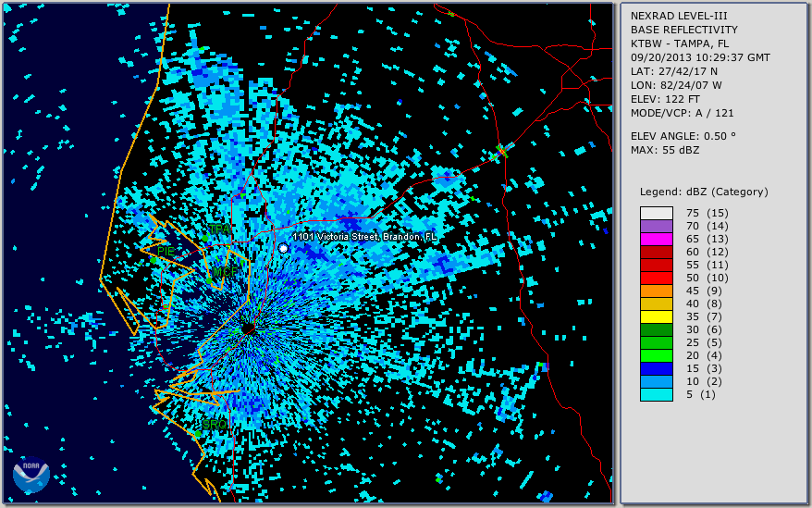Screen dimensions: 812x508
Task: Click the white 75 dBZ legend swatch
Action: pyautogui.click(x=656, y=213)
